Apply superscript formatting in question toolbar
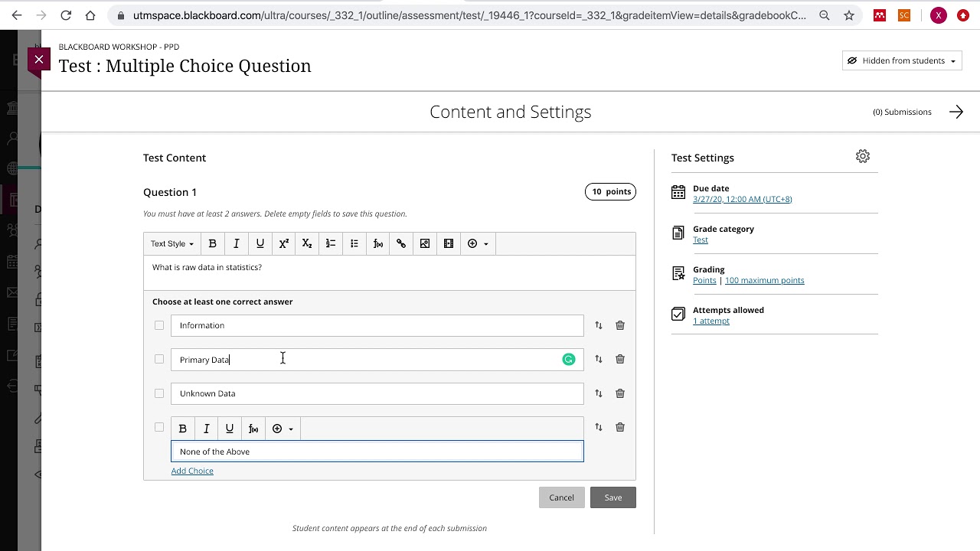Viewport: 980px width, 551px height. click(284, 243)
